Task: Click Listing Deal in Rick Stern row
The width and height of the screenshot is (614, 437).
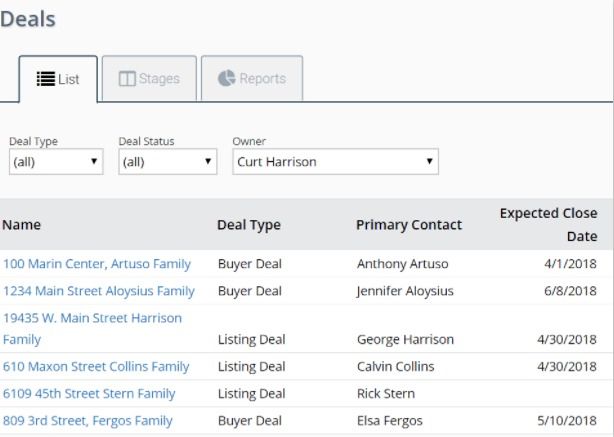Action: click(251, 394)
